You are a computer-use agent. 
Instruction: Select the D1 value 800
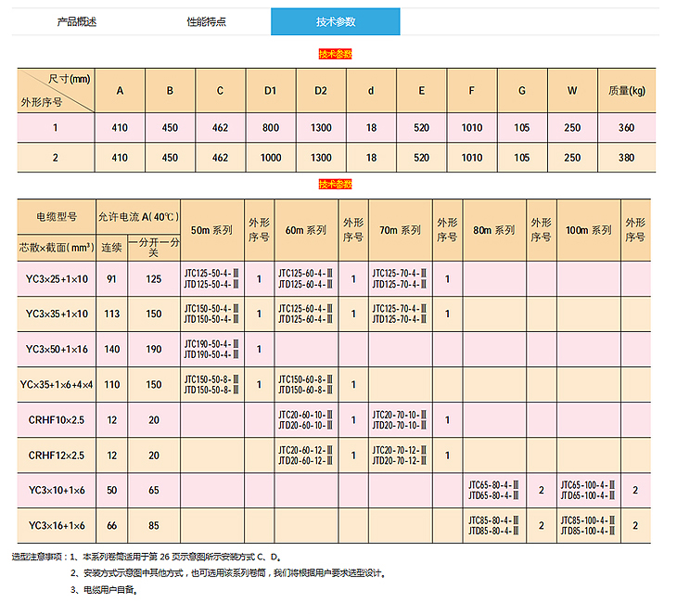point(270,128)
